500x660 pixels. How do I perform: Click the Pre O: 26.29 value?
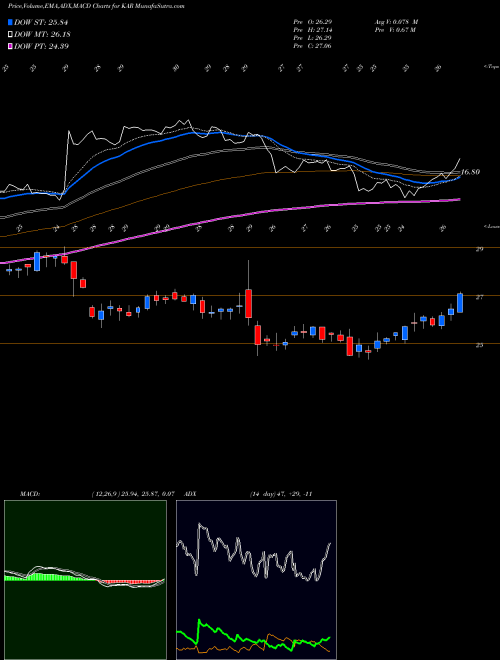click(313, 22)
